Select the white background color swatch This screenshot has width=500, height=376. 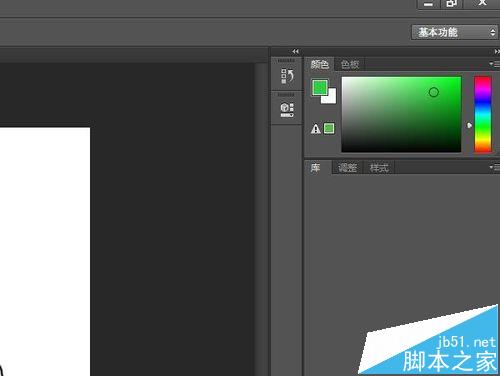pyautogui.click(x=330, y=97)
